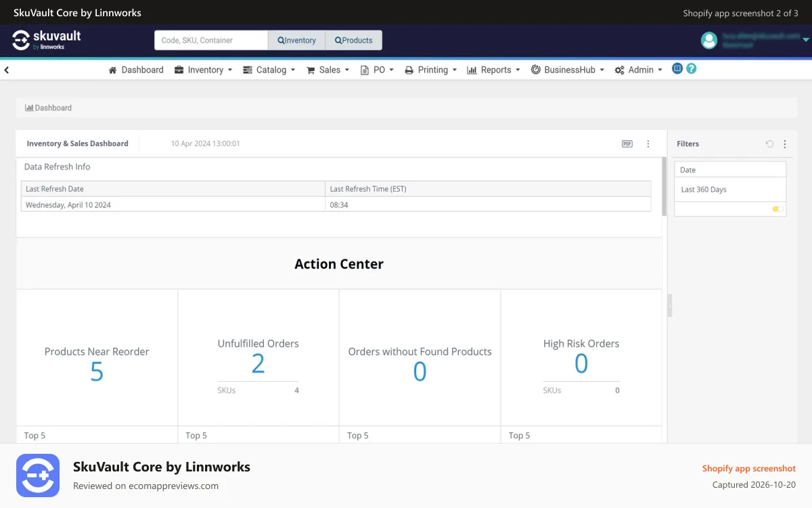Click the High Risk Orders value 0
812x508 pixels.
(x=581, y=364)
